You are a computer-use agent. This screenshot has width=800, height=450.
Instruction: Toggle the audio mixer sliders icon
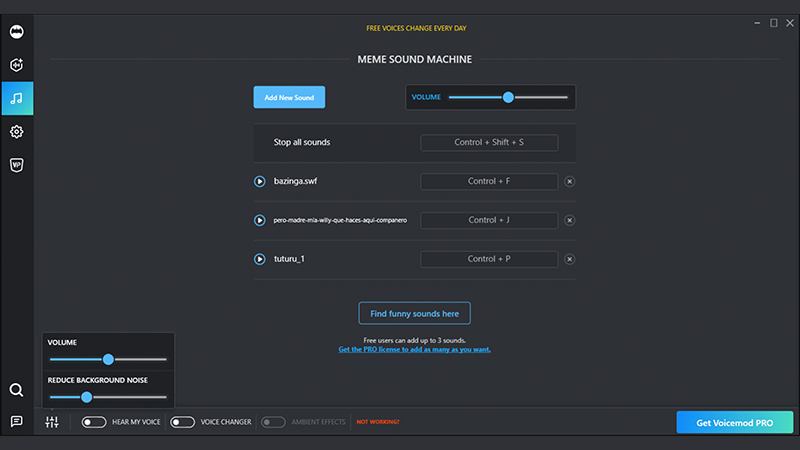[x=52, y=422]
